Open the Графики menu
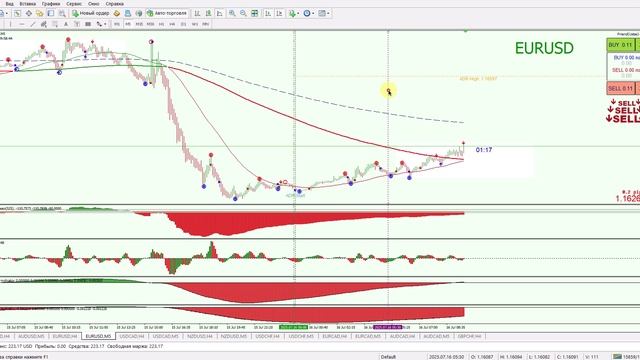This screenshot has width=640, height=360. pyautogui.click(x=51, y=4)
